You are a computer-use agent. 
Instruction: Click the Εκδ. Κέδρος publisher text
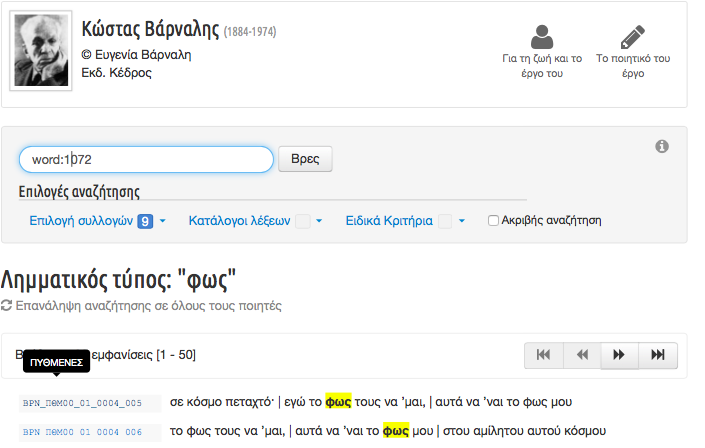116,72
